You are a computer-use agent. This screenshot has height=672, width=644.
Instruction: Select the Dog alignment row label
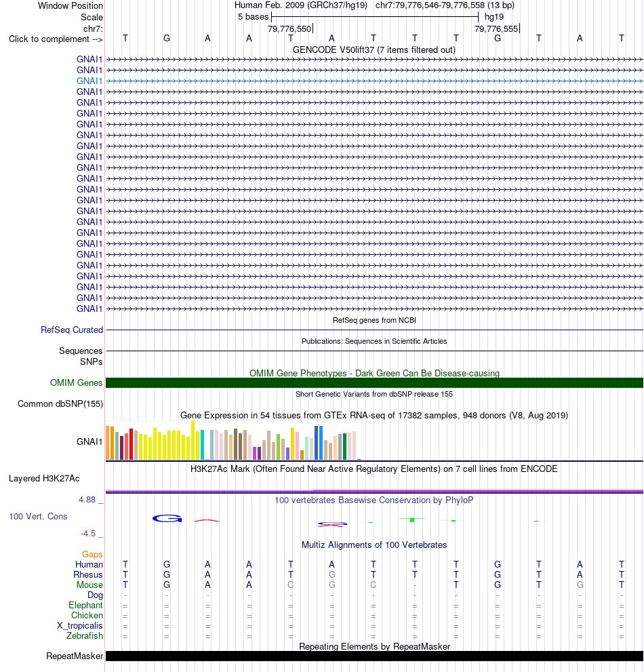click(x=95, y=595)
